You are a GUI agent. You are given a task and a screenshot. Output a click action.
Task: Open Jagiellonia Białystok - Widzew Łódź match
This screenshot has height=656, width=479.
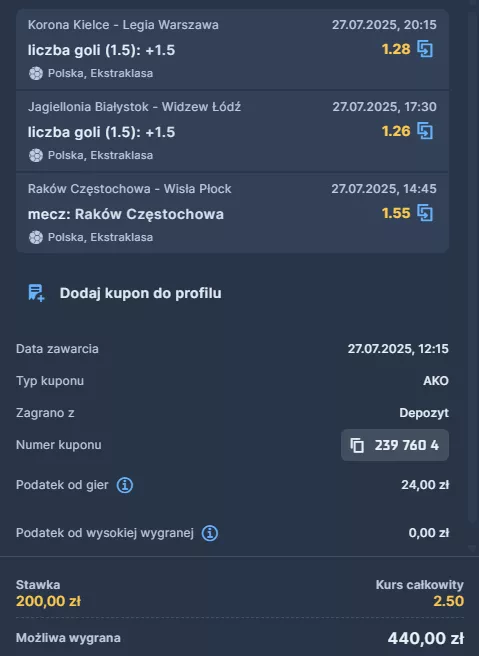coord(134,107)
